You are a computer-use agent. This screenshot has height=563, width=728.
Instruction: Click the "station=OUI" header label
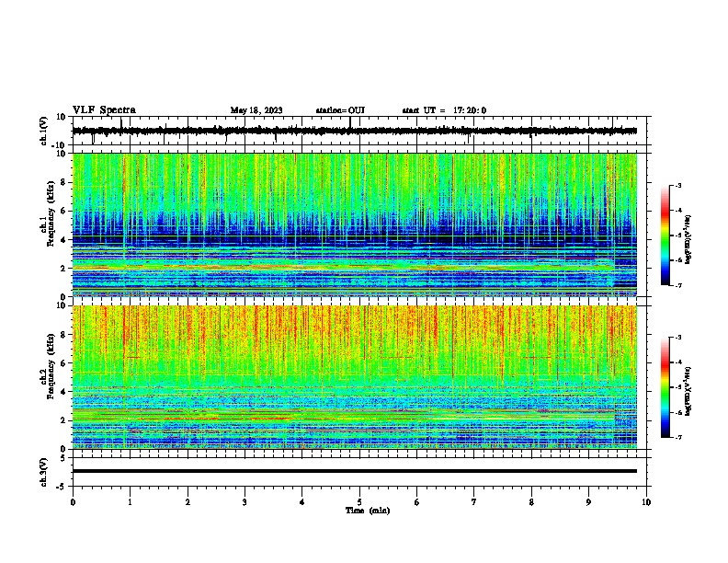tap(340, 110)
